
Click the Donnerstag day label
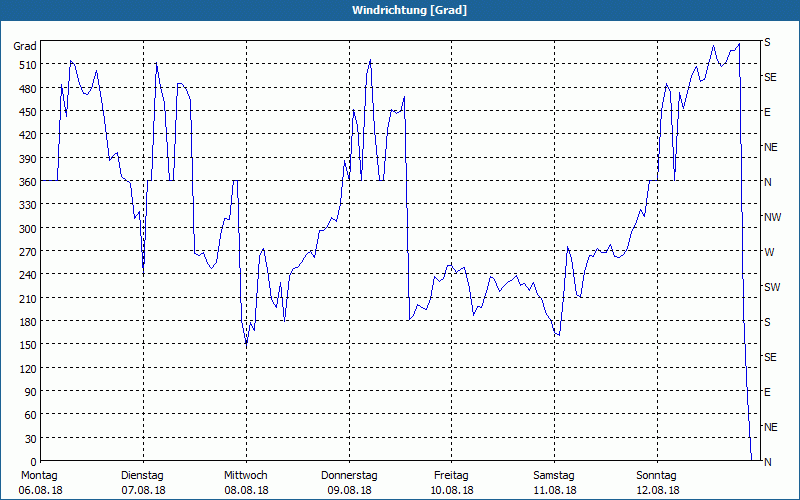349,475
